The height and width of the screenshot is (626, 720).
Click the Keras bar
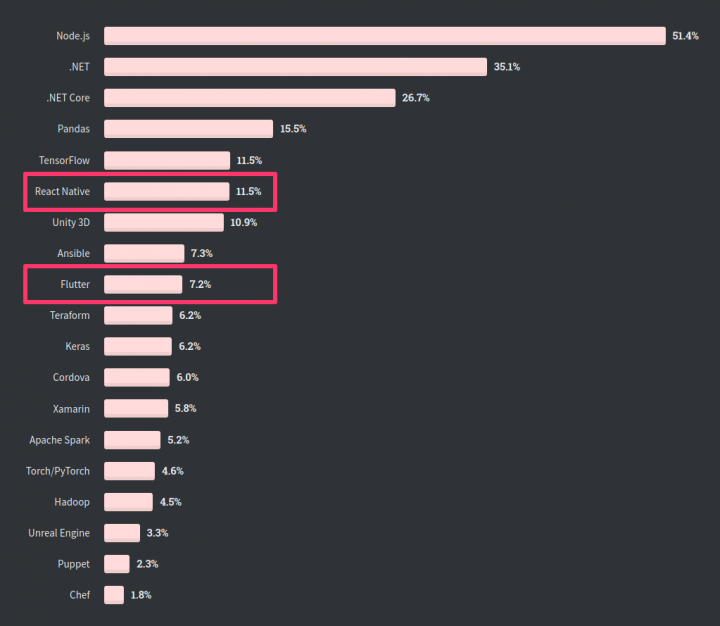point(138,346)
